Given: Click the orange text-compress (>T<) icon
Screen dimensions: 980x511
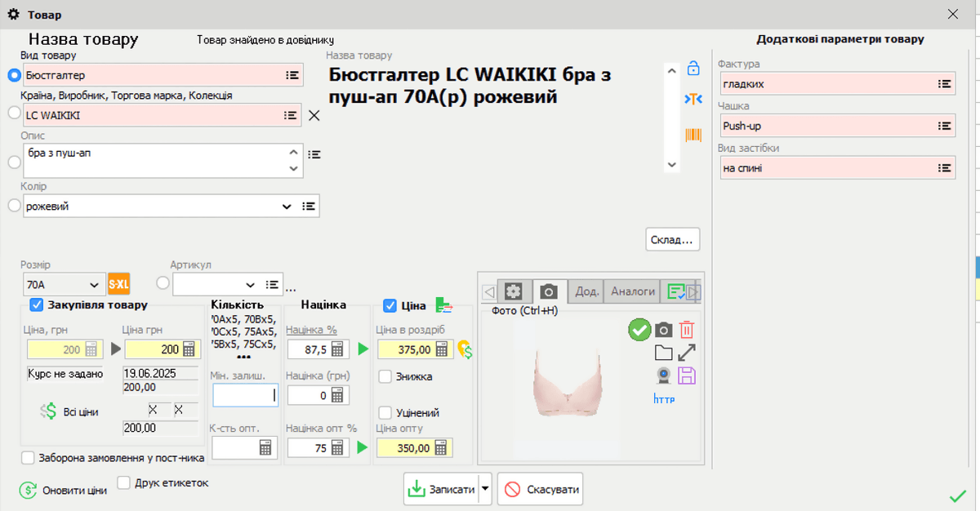Looking at the screenshot, I should [x=693, y=99].
